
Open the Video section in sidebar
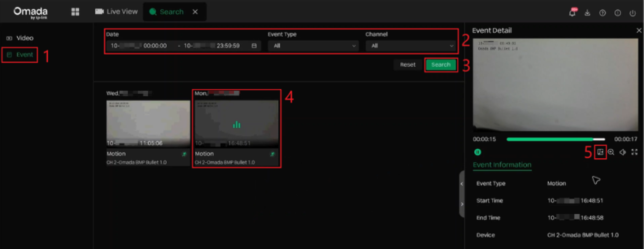click(20, 38)
